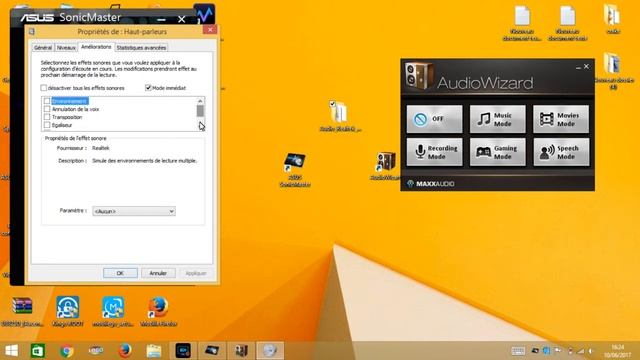Select the AudioWizard desktop shortcut

click(x=385, y=166)
